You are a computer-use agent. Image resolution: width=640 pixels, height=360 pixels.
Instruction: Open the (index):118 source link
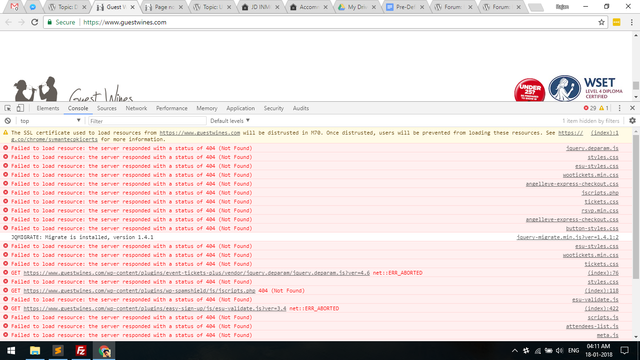point(601,291)
